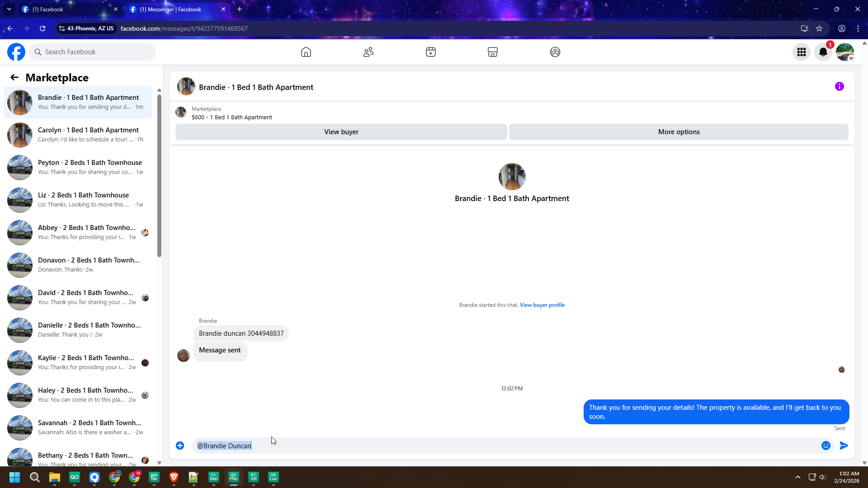Click the Search Facebook field
The width and height of the screenshot is (868, 488).
tap(93, 52)
